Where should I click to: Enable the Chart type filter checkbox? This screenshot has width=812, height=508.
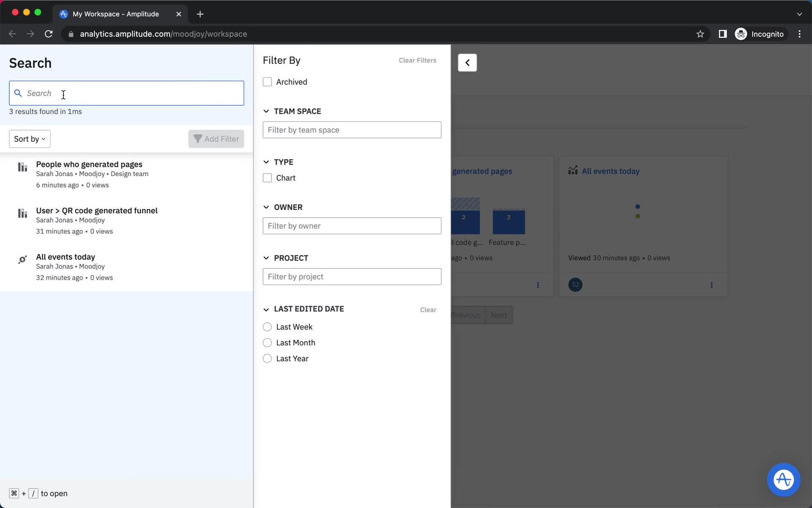(x=267, y=177)
